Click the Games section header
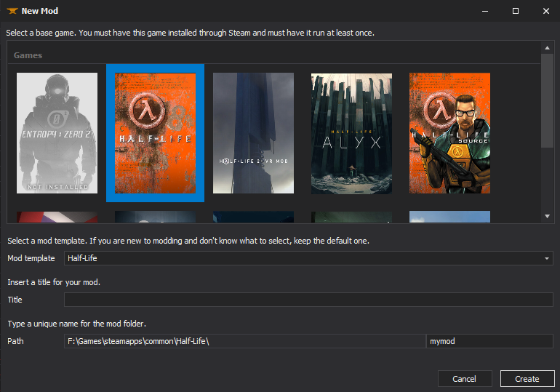Image resolution: width=560 pixels, height=392 pixels. coord(28,55)
